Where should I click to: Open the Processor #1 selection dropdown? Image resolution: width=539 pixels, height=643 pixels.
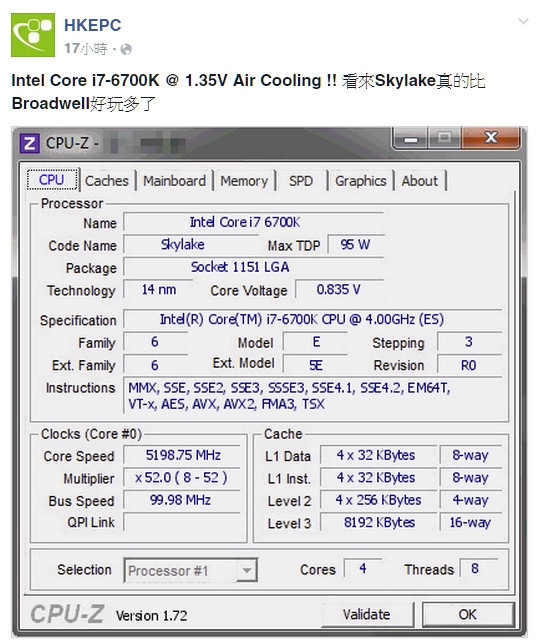(x=191, y=570)
